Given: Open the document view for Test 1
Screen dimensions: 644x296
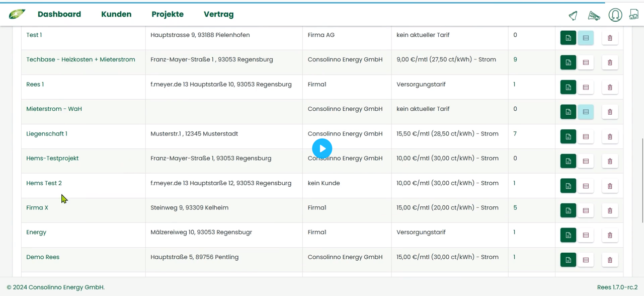Looking at the screenshot, I should 568,38.
